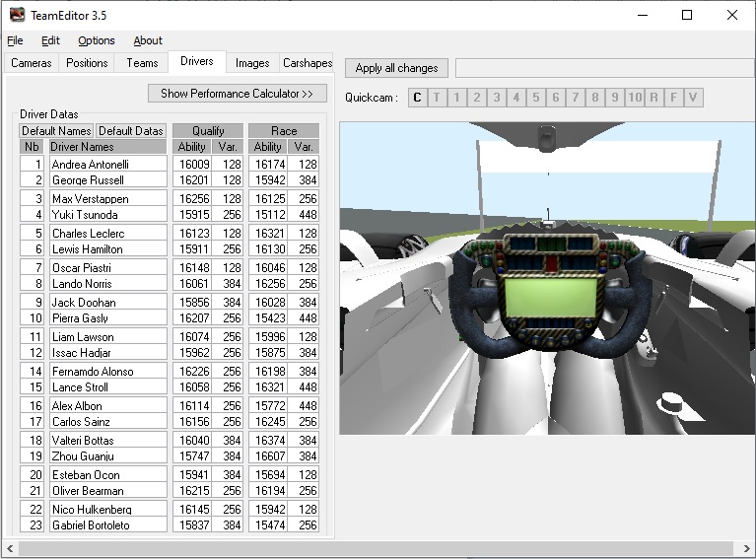Edit Charles Leclerc race ability 16321

point(268,234)
